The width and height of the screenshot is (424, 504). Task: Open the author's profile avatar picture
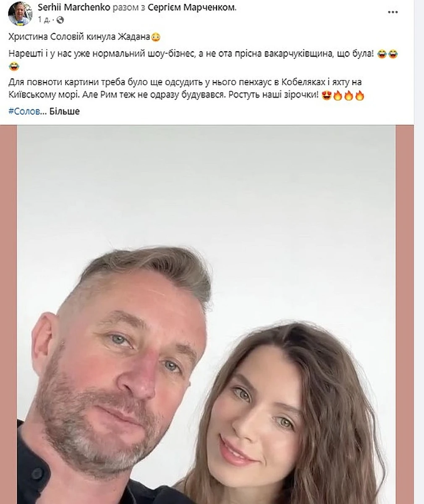pyautogui.click(x=19, y=13)
